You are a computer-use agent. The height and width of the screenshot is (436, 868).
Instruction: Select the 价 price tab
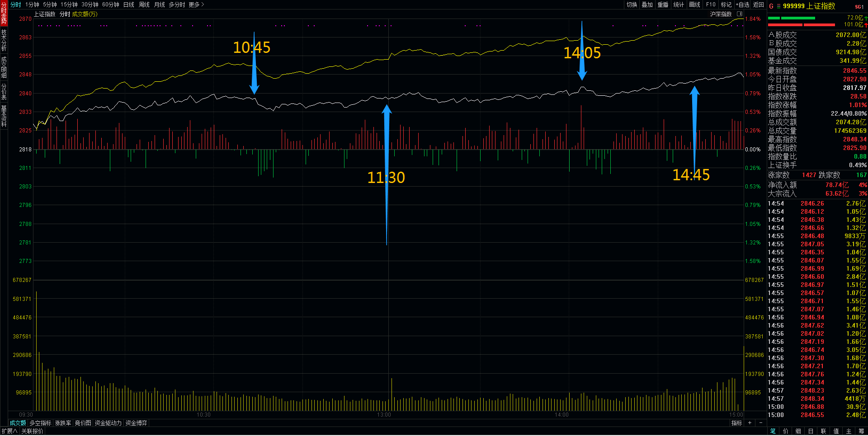point(785,431)
